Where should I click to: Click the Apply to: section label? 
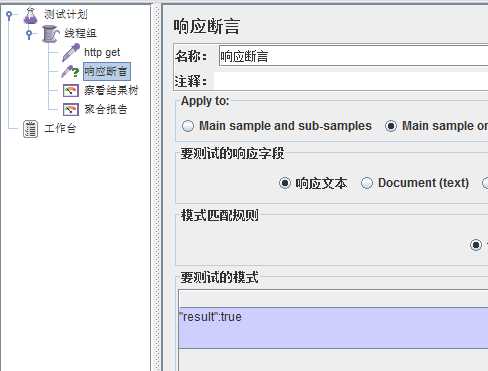coord(205,101)
